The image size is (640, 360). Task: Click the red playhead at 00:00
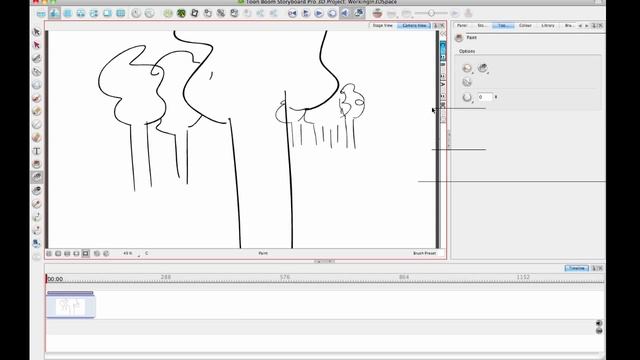point(47,279)
